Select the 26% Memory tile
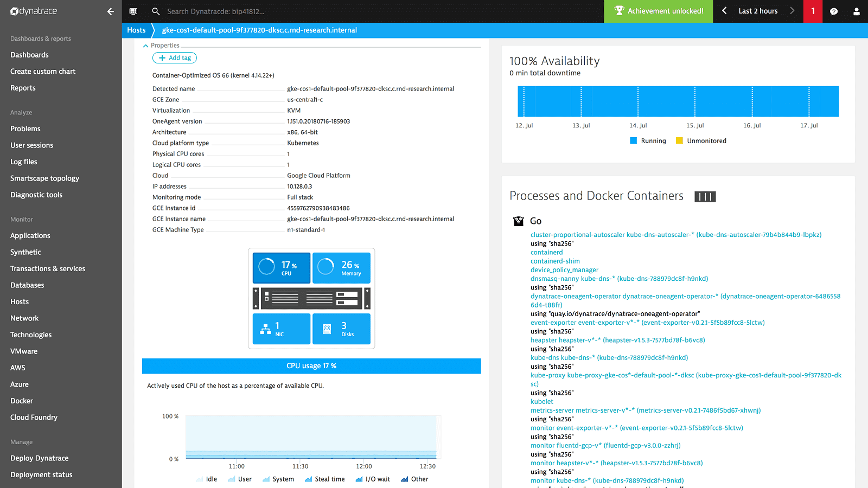Screen dimensions: 868x488 341,268
